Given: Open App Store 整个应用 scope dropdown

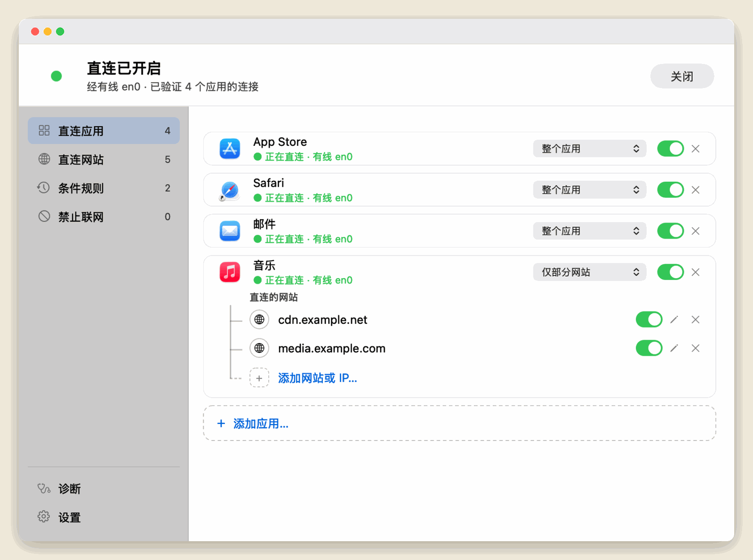Looking at the screenshot, I should click(x=589, y=149).
